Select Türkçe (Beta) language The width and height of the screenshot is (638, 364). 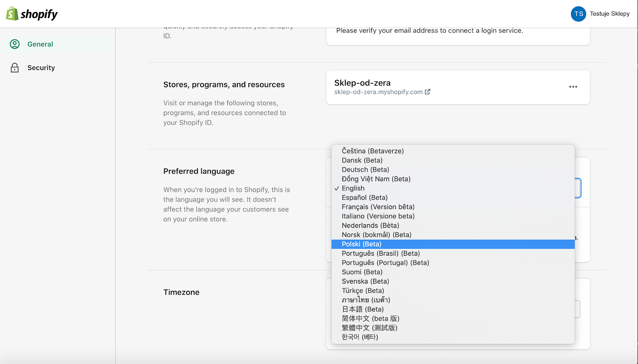pyautogui.click(x=453, y=291)
